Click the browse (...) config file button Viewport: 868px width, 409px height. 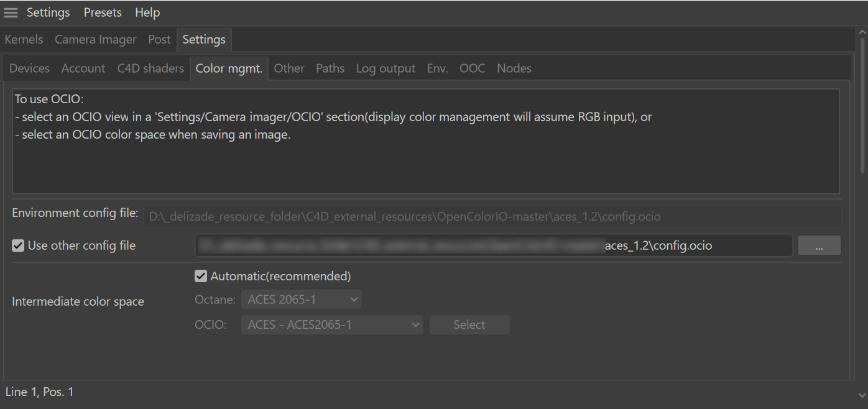[x=819, y=246]
